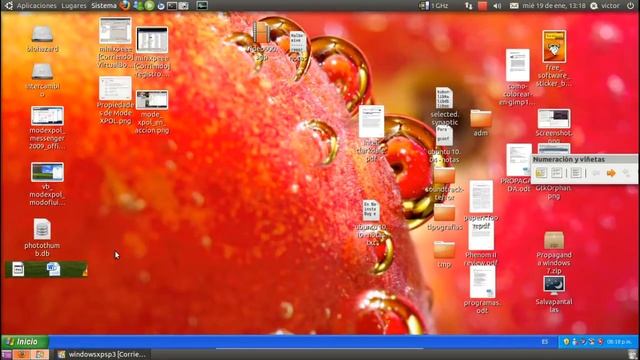Open the Sistema menu
640x360 pixels.
pyautogui.click(x=104, y=6)
